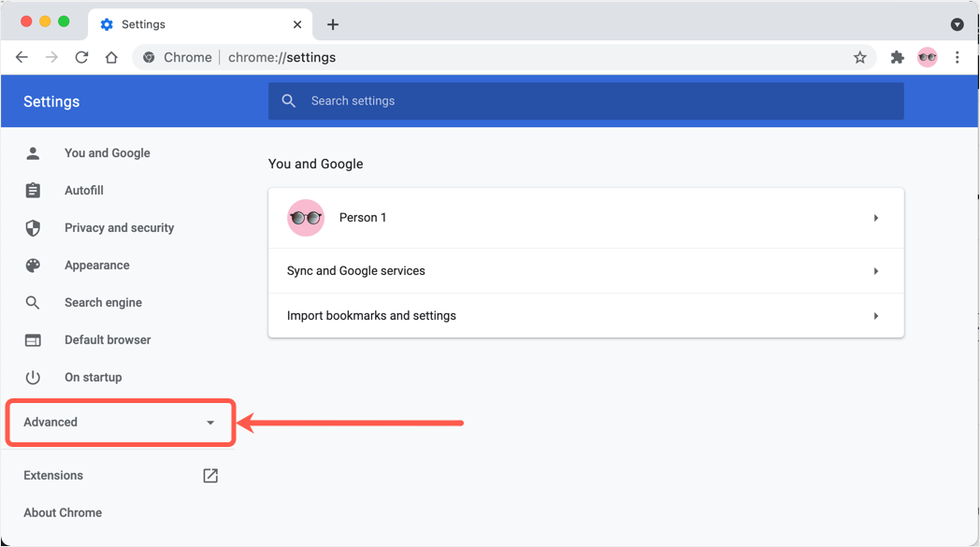Viewport: 980px width, 547px height.
Task: Expand the Person 1 row arrow
Action: click(x=875, y=218)
